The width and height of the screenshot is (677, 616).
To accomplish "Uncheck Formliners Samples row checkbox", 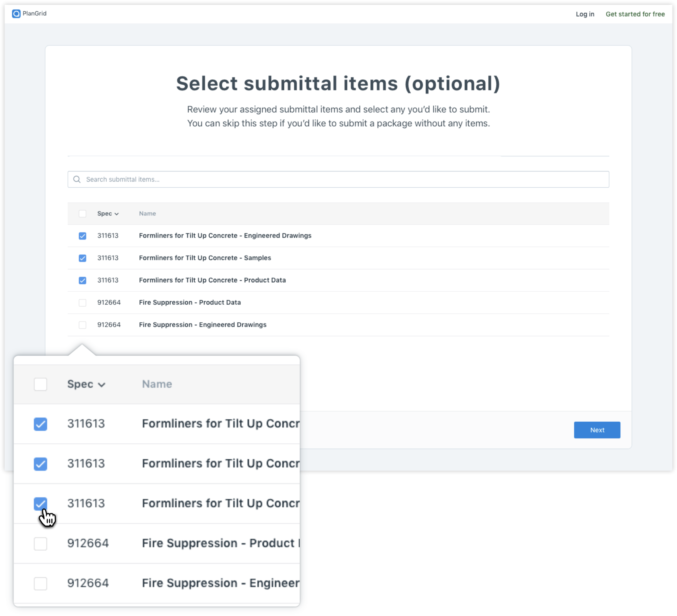I will pyautogui.click(x=82, y=258).
